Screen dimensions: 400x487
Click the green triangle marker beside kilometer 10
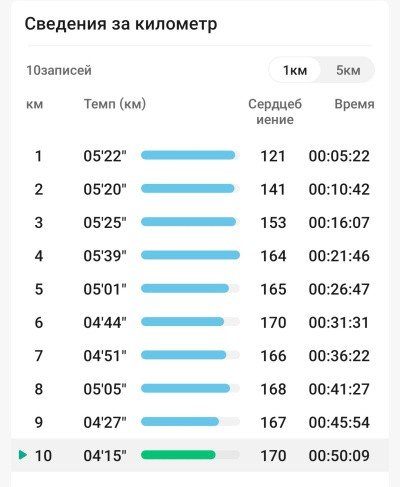click(23, 455)
